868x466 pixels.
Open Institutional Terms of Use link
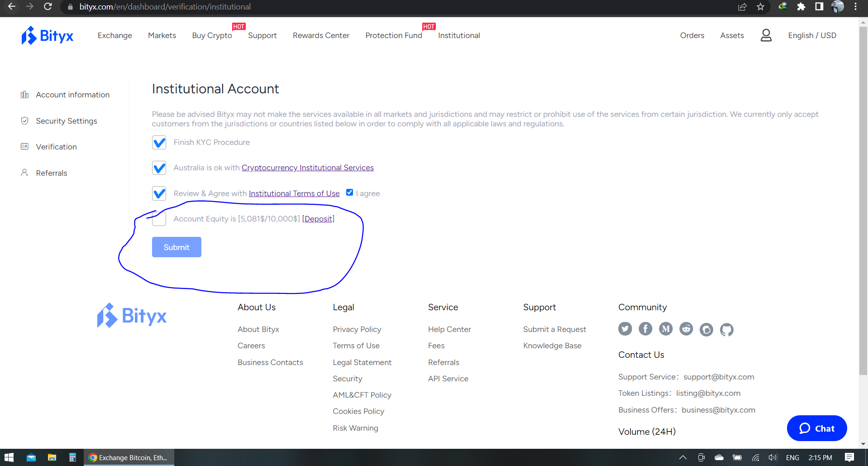tap(294, 193)
